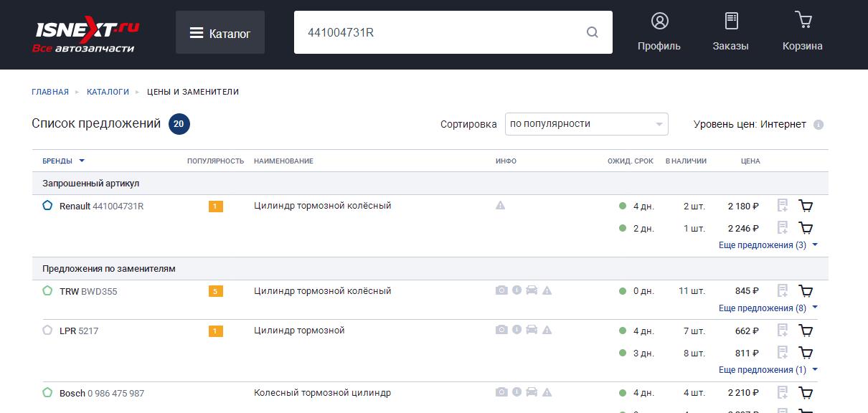Click the ЦЕНА column header
The image size is (868, 413).
point(750,161)
